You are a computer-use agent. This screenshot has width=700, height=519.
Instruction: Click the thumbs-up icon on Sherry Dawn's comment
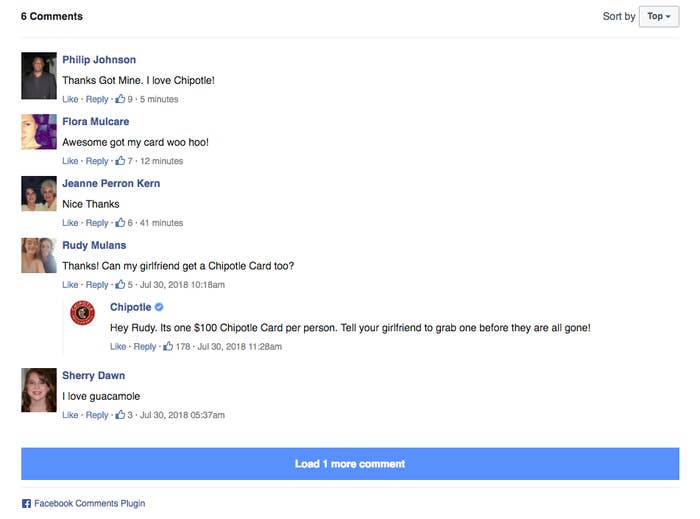pyautogui.click(x=120, y=415)
